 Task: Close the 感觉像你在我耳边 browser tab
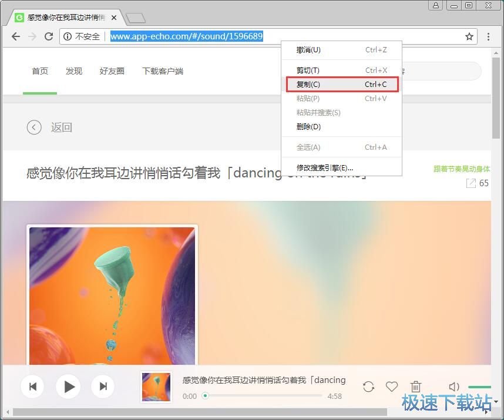pos(114,18)
